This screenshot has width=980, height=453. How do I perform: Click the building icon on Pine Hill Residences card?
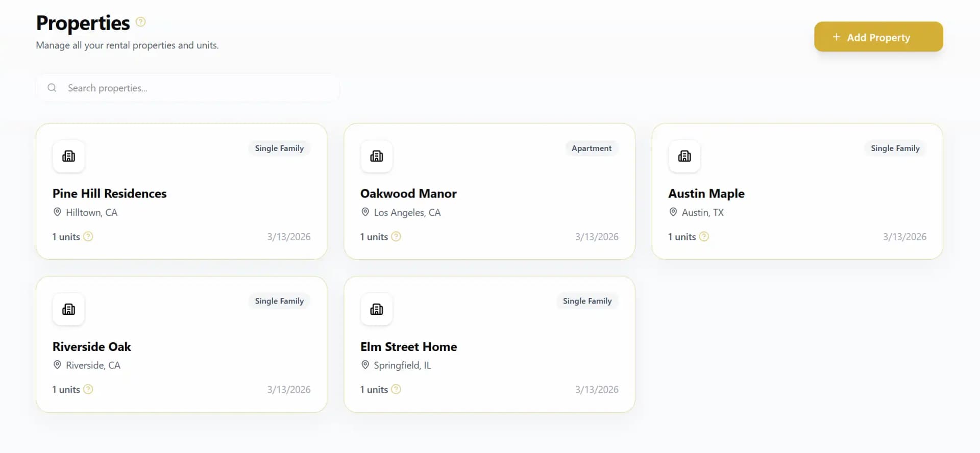click(x=68, y=157)
